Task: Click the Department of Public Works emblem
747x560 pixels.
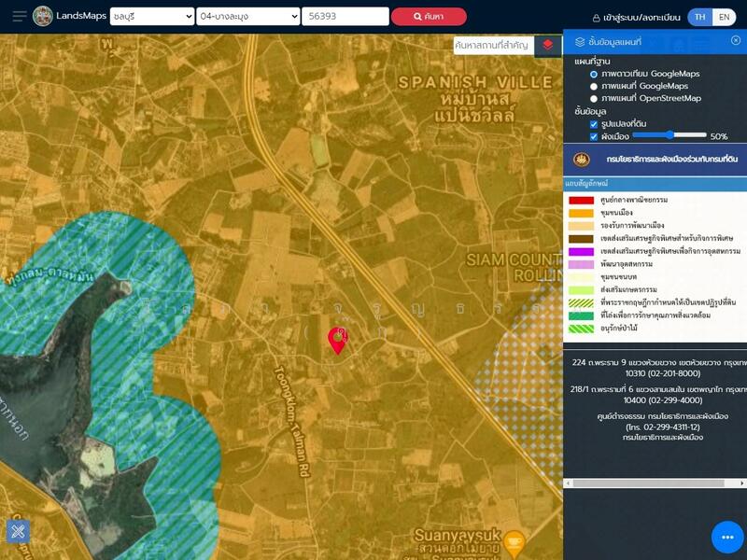Action: (582, 160)
